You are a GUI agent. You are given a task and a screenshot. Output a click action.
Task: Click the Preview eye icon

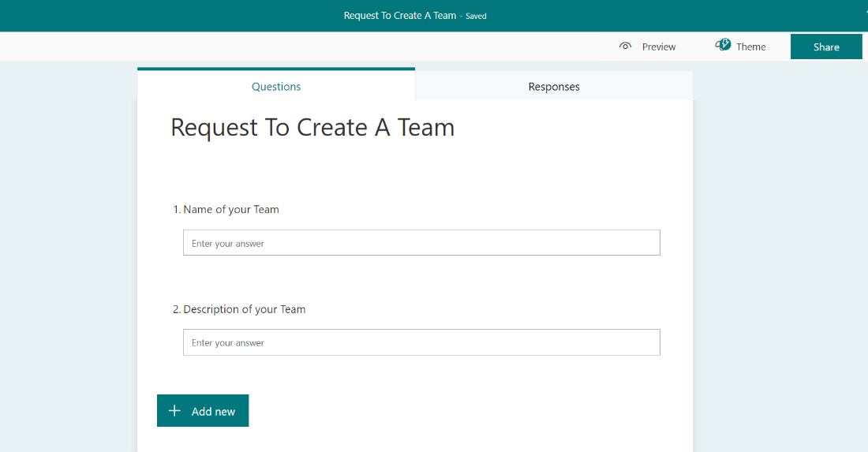pos(625,47)
